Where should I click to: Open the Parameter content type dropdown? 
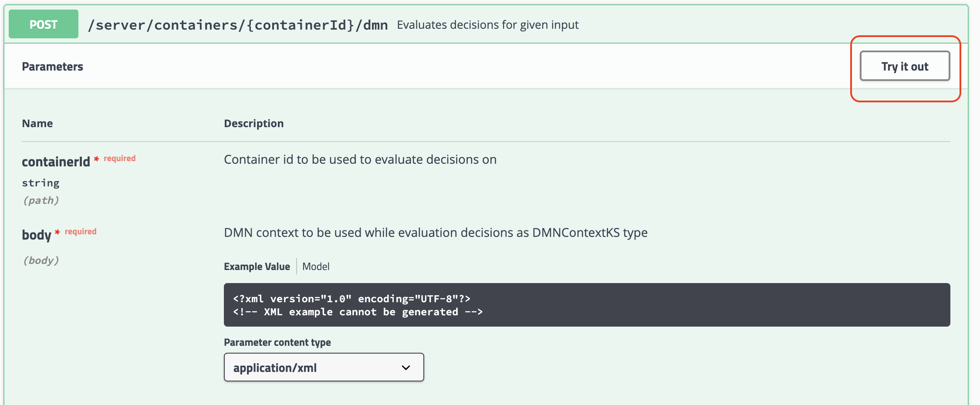point(324,367)
